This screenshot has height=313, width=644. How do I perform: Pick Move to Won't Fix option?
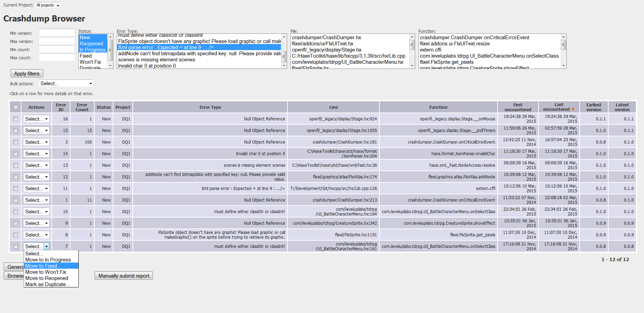point(51,272)
